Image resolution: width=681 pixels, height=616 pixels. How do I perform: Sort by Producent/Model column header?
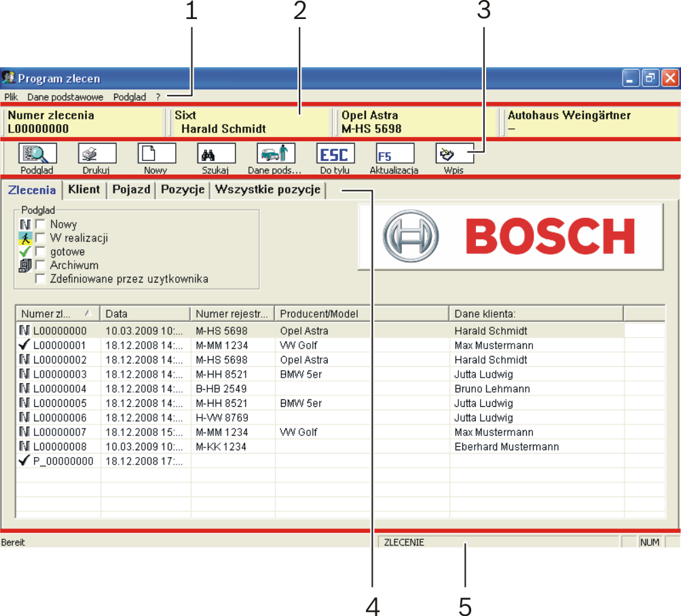click(x=362, y=313)
